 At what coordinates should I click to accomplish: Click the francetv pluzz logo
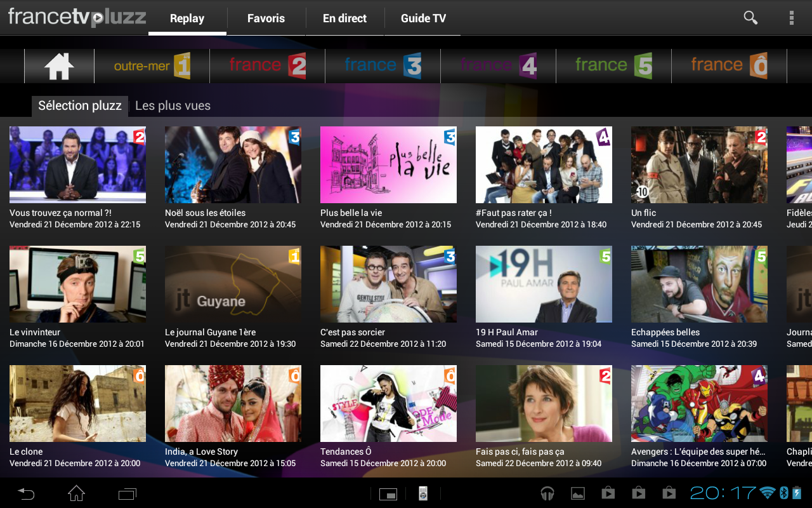point(77,17)
